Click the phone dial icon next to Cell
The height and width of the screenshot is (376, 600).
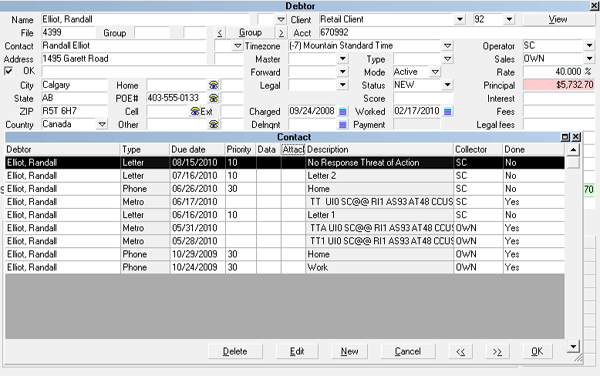pos(195,111)
